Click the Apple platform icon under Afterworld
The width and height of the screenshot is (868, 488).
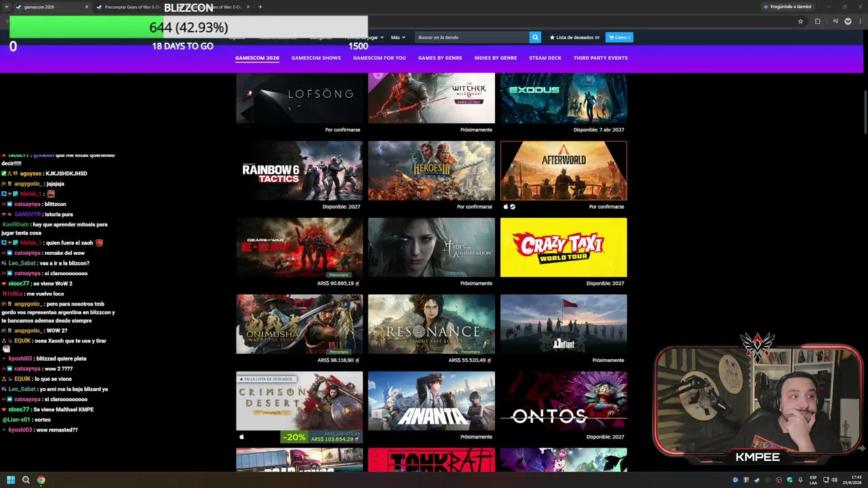(505, 207)
